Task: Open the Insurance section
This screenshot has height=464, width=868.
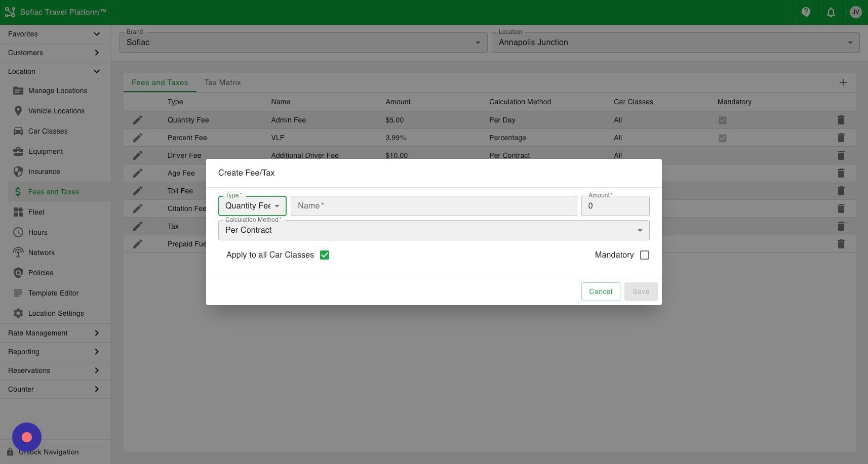Action: 44,172
